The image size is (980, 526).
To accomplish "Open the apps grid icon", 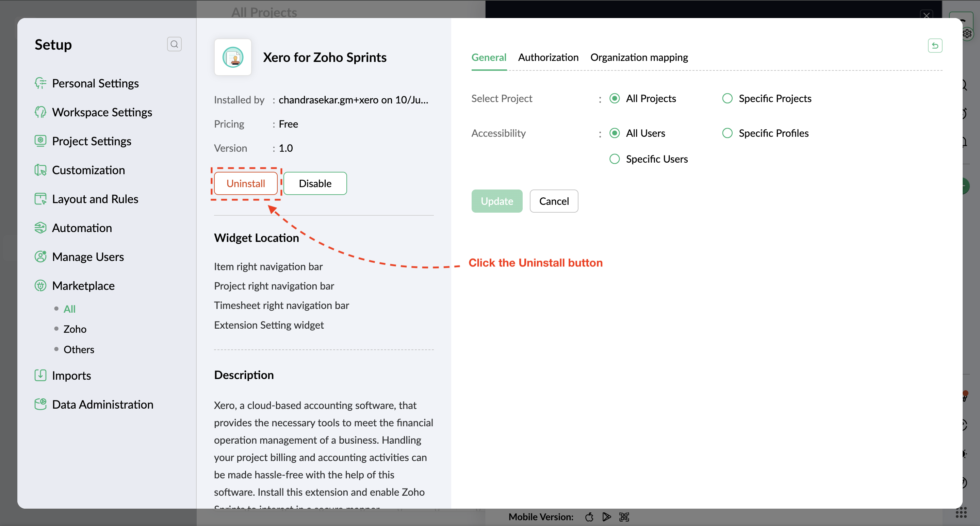I will [x=961, y=513].
